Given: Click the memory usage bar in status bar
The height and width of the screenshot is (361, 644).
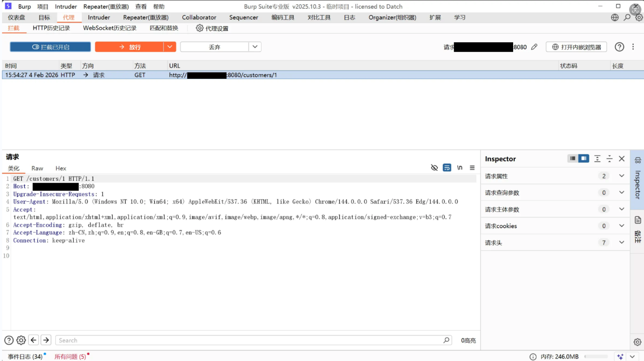Looking at the screenshot, I should [596, 357].
